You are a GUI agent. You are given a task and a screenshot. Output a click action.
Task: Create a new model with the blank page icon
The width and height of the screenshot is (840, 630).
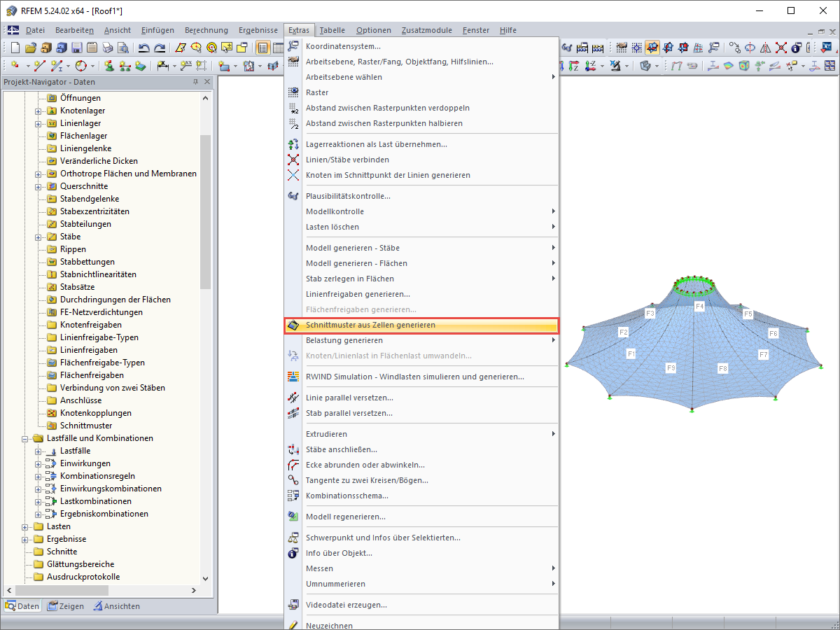pyautogui.click(x=15, y=48)
